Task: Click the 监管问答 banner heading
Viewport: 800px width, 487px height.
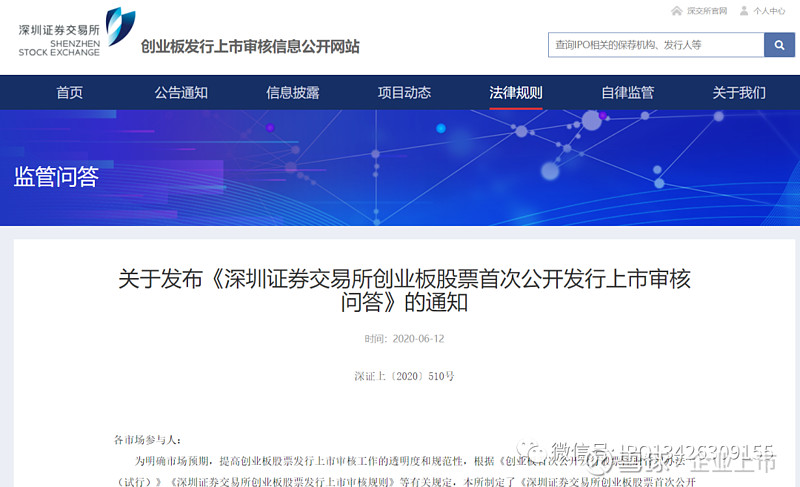Action: point(56,176)
